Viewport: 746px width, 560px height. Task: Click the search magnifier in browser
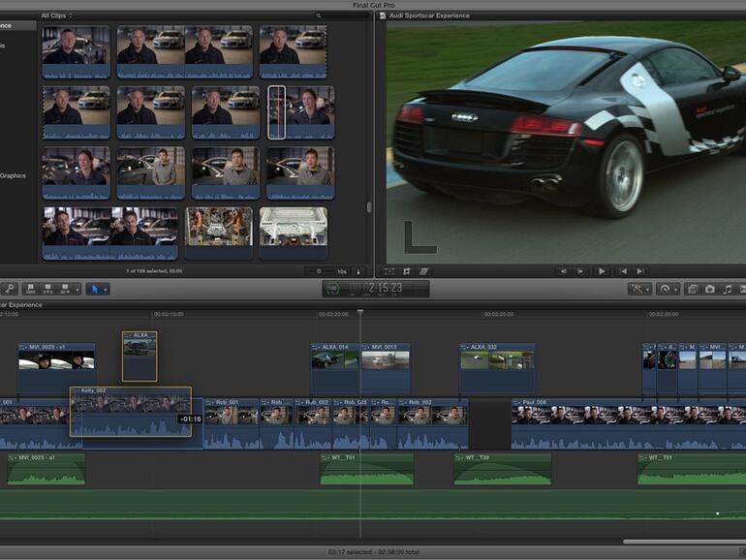(x=319, y=16)
